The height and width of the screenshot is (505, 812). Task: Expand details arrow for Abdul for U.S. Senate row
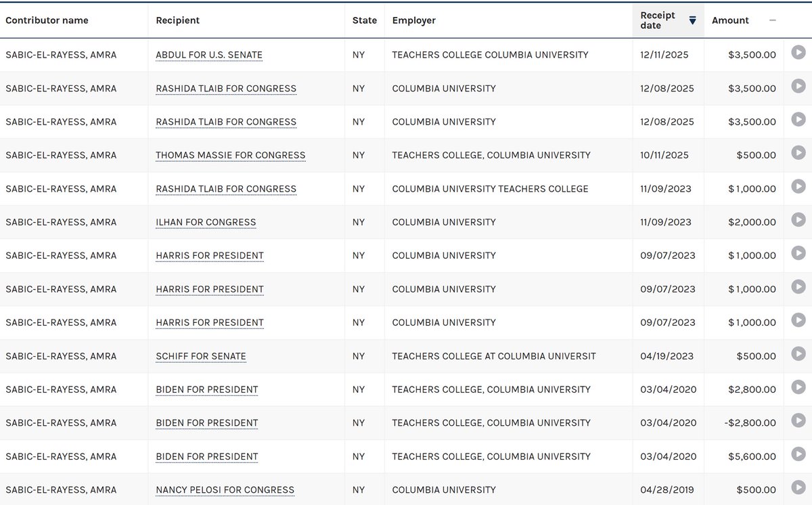pos(798,52)
